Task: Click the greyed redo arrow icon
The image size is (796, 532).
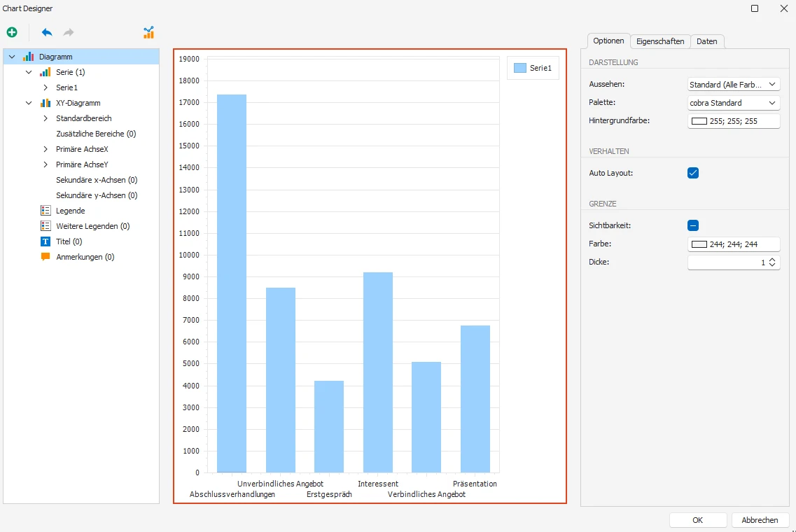Action: tap(68, 32)
